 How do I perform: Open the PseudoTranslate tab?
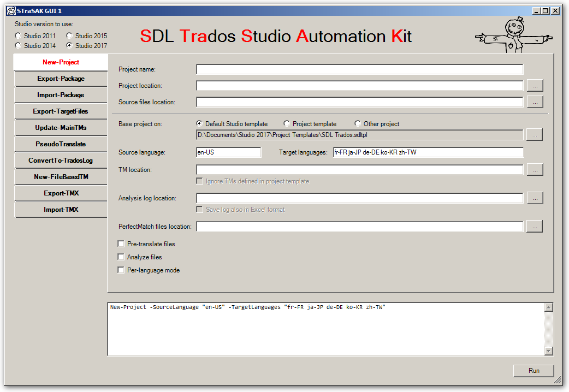(x=61, y=144)
